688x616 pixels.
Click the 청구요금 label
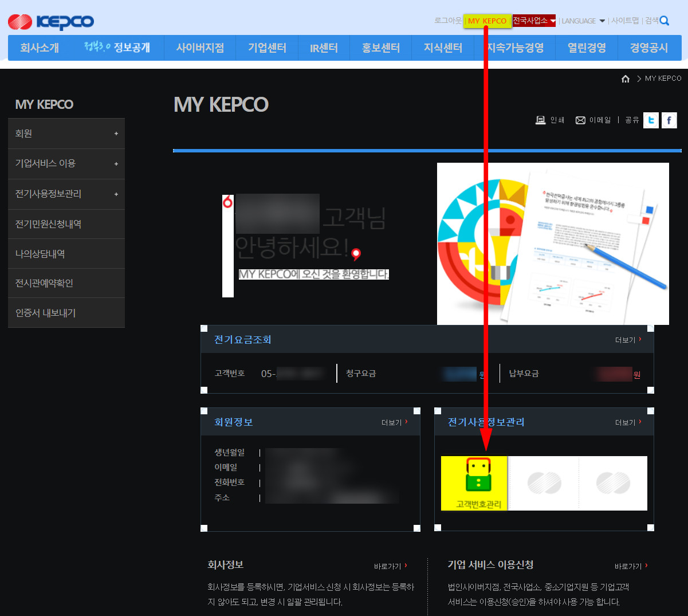(361, 374)
